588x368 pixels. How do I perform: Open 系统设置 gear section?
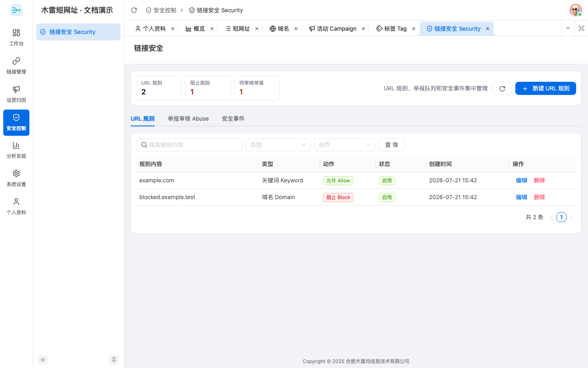pyautogui.click(x=16, y=178)
